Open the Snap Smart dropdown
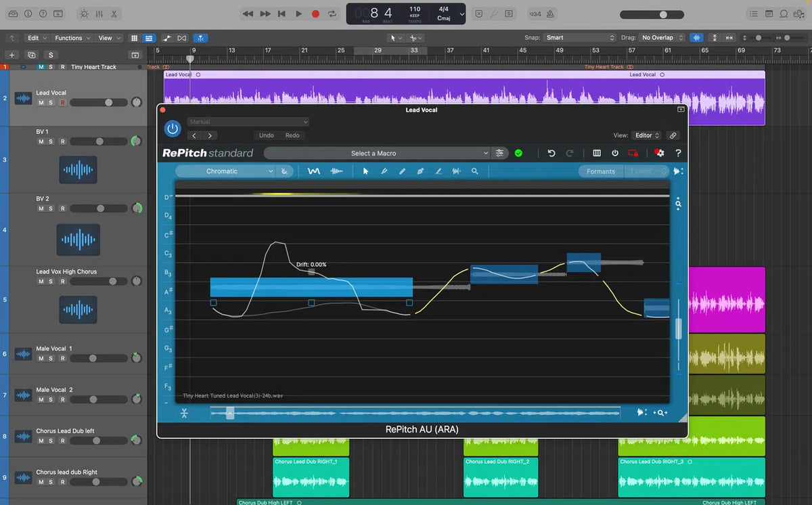Screen dimensions: 812x505 pos(580,38)
